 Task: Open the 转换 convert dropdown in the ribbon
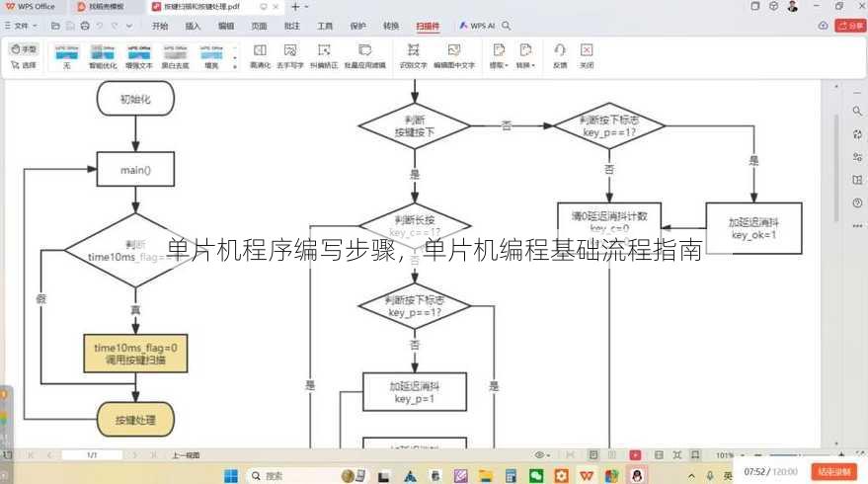(x=525, y=56)
